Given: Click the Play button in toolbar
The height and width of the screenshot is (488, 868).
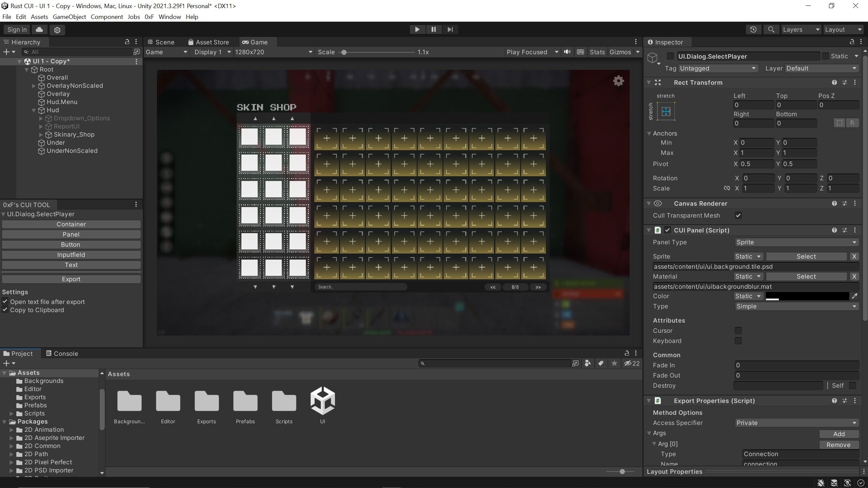Looking at the screenshot, I should (417, 29).
